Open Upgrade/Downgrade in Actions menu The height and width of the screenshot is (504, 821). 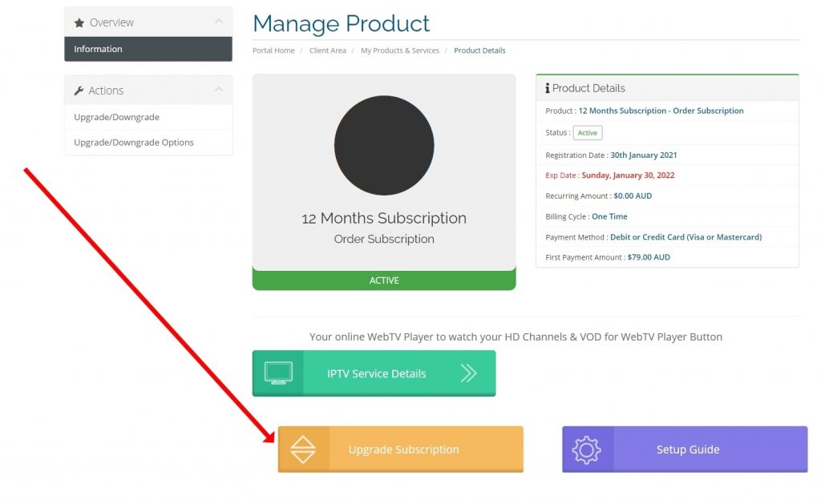[117, 117]
